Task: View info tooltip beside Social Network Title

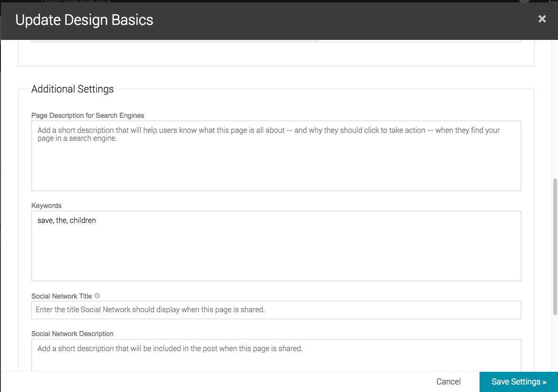Action: 97,295
